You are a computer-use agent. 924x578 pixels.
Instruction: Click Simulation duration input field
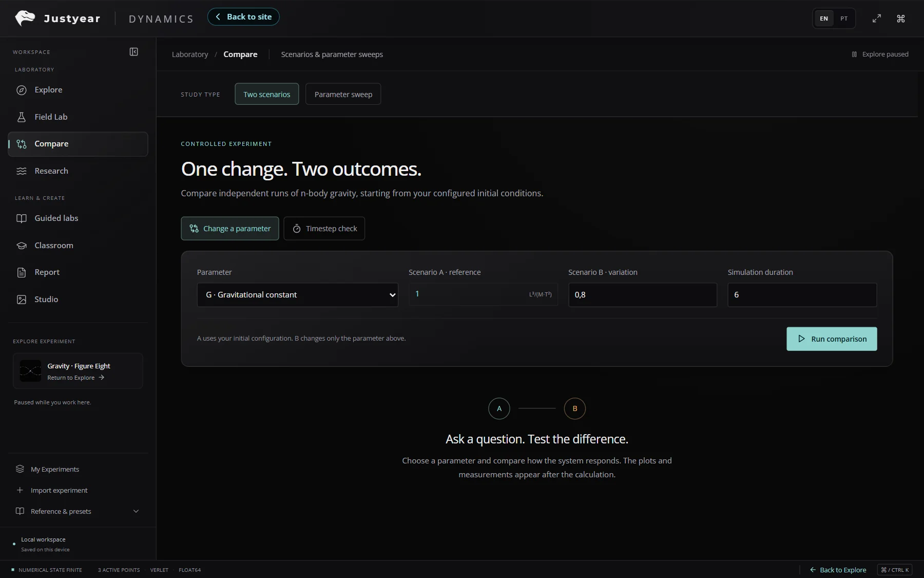[x=802, y=295]
